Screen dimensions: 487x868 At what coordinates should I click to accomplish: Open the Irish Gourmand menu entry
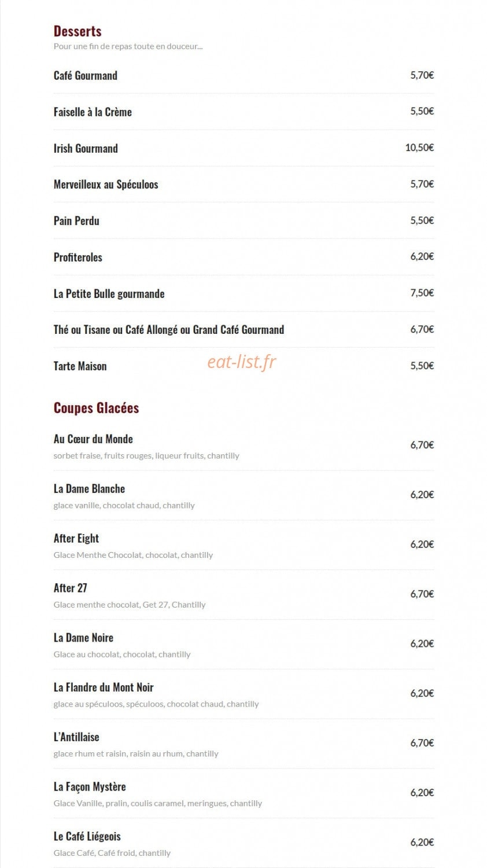(86, 148)
